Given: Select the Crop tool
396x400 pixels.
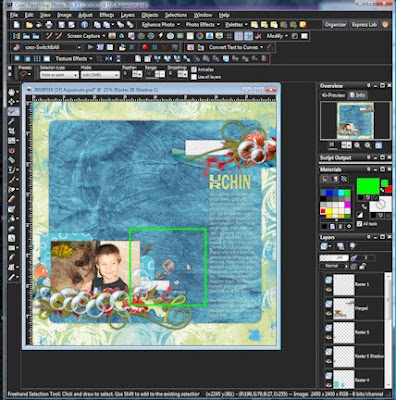Looking at the screenshot, I should point(12,131).
